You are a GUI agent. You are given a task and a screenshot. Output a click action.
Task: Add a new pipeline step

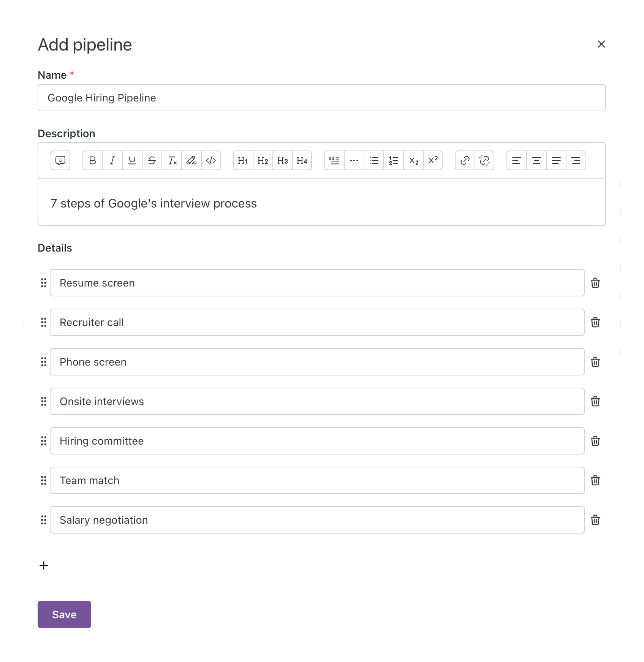44,565
